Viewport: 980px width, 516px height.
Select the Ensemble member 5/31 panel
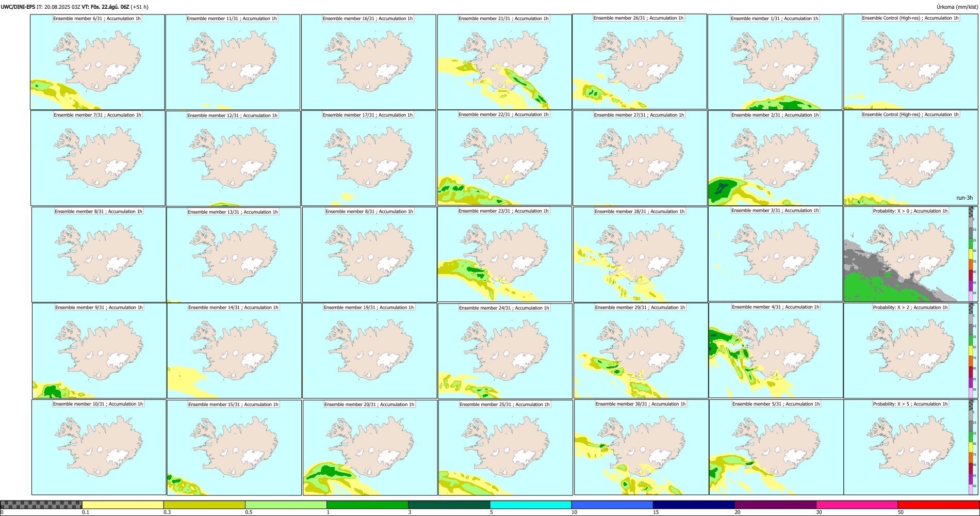pyautogui.click(x=776, y=447)
